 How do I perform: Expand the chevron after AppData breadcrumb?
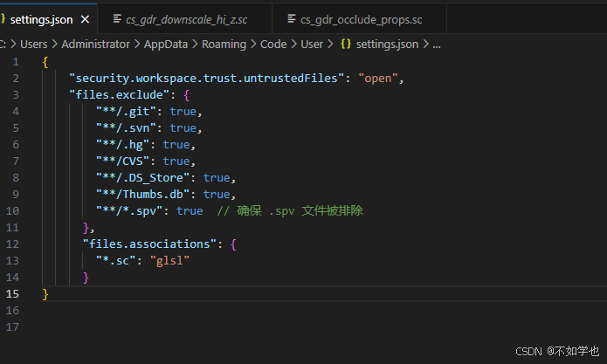coord(195,45)
